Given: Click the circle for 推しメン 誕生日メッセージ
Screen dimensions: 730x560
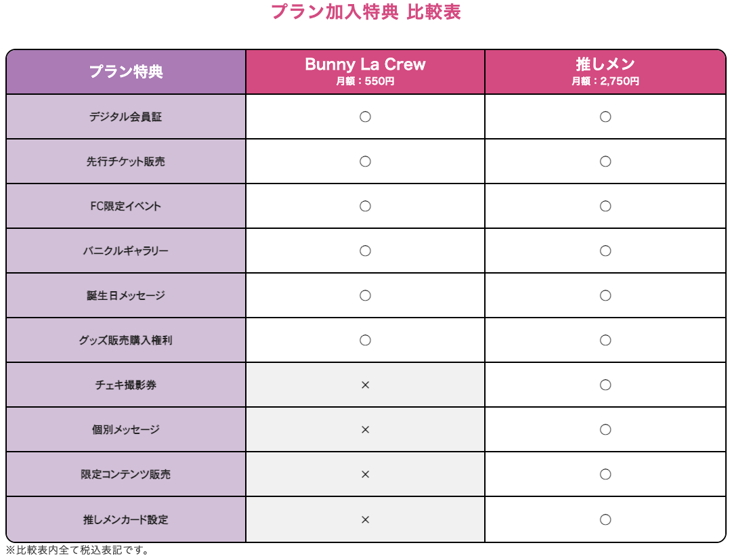Looking at the screenshot, I should pyautogui.click(x=605, y=295).
